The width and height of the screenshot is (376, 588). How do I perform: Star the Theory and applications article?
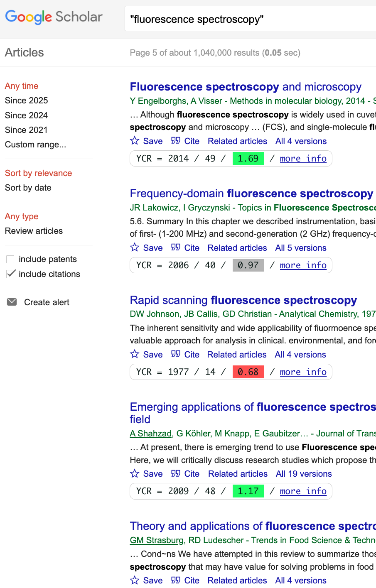[135, 580]
